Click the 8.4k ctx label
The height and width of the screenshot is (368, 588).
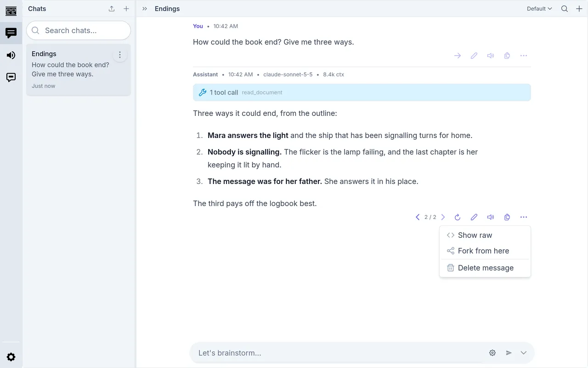[x=334, y=75]
